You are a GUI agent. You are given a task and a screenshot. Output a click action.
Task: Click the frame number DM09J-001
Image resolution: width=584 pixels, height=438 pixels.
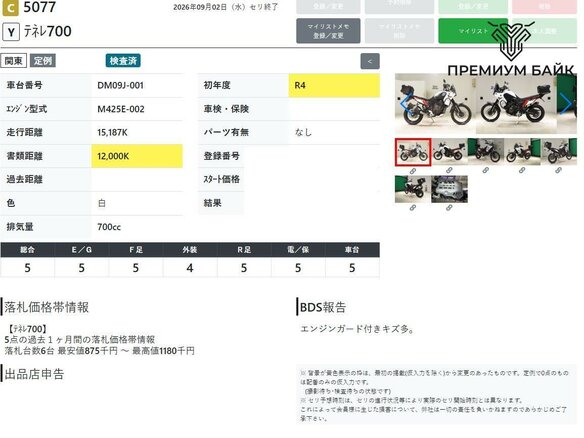coord(120,85)
